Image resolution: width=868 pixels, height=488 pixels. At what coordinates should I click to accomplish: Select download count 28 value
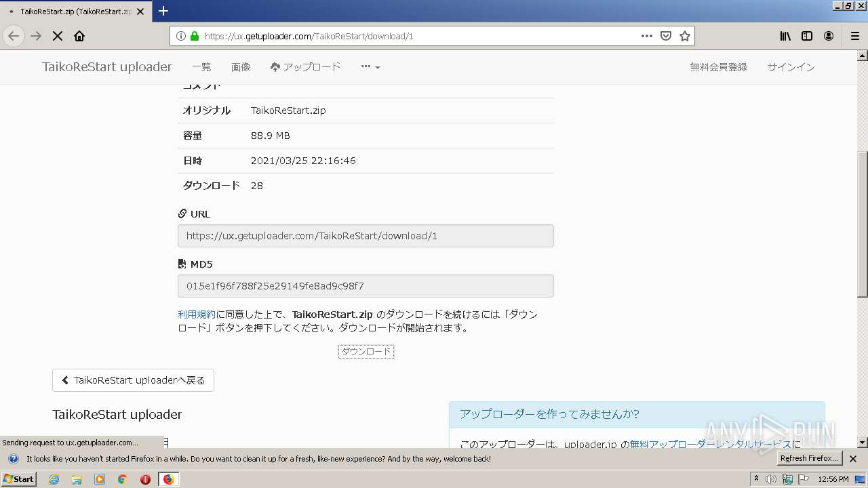(257, 186)
